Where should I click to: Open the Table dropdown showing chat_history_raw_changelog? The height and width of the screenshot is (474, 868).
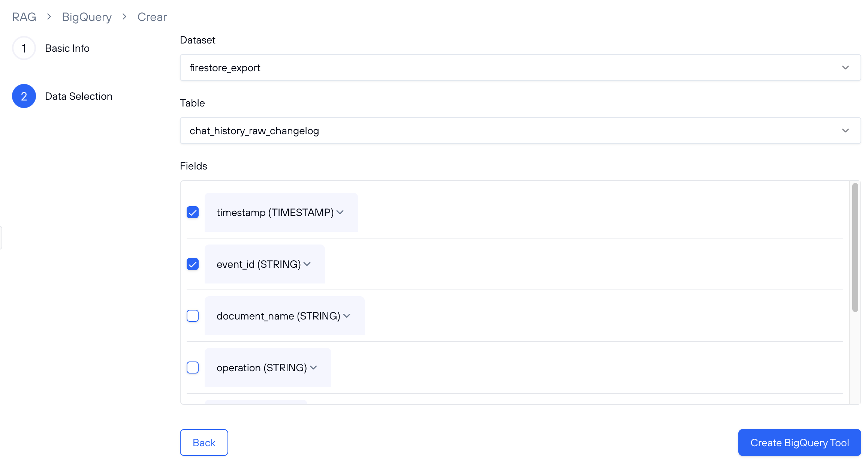tap(520, 130)
